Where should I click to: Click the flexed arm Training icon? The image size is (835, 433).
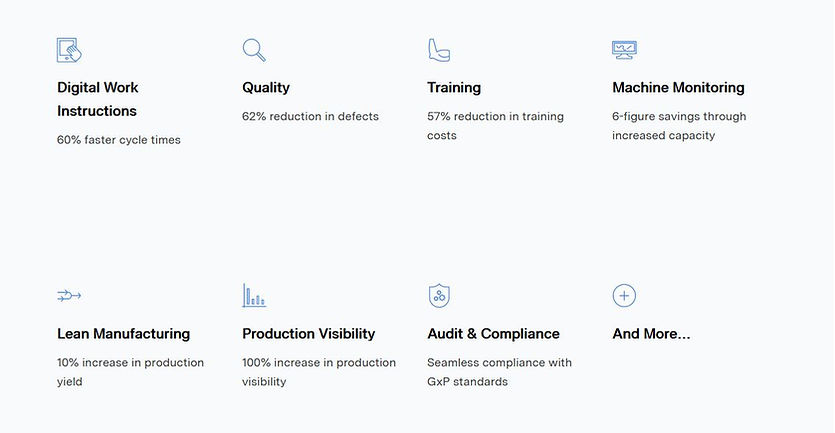click(x=438, y=49)
